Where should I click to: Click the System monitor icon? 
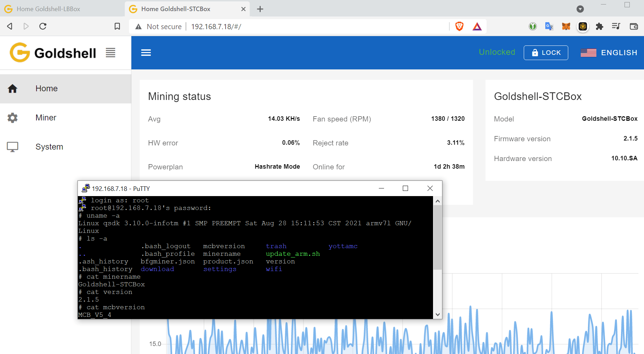[x=13, y=147]
